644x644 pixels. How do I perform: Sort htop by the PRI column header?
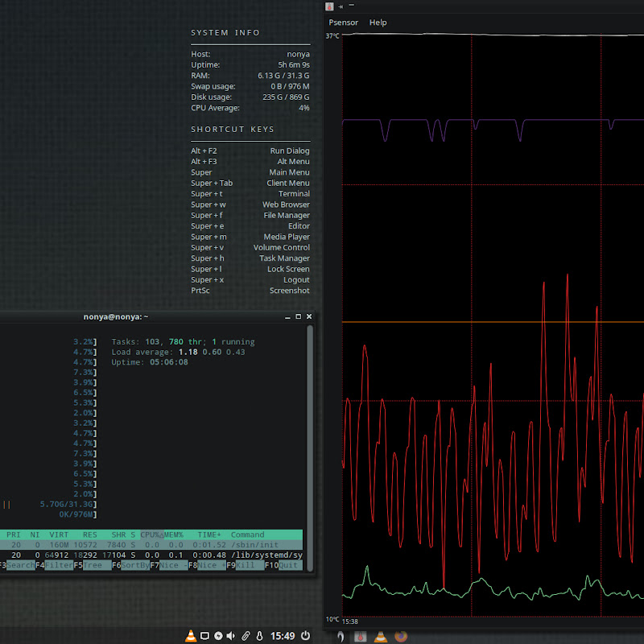tap(13, 535)
